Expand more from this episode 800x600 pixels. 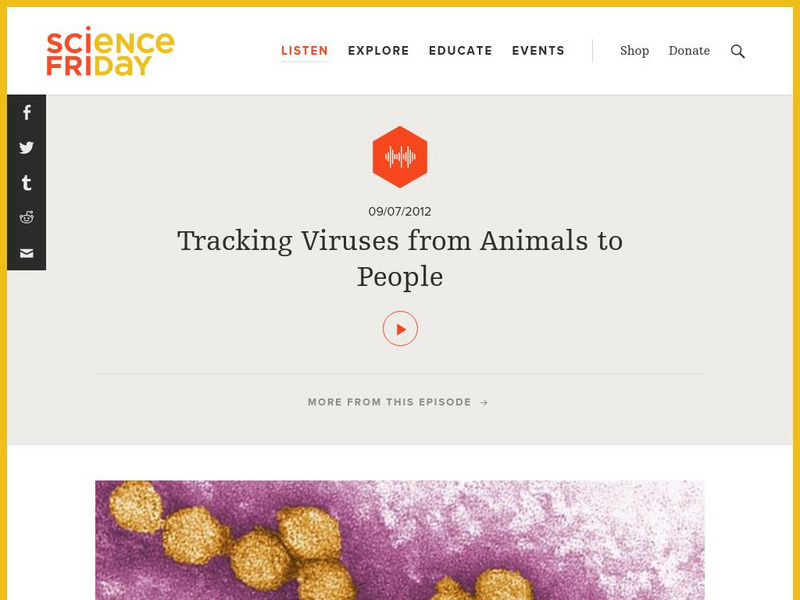click(389, 401)
